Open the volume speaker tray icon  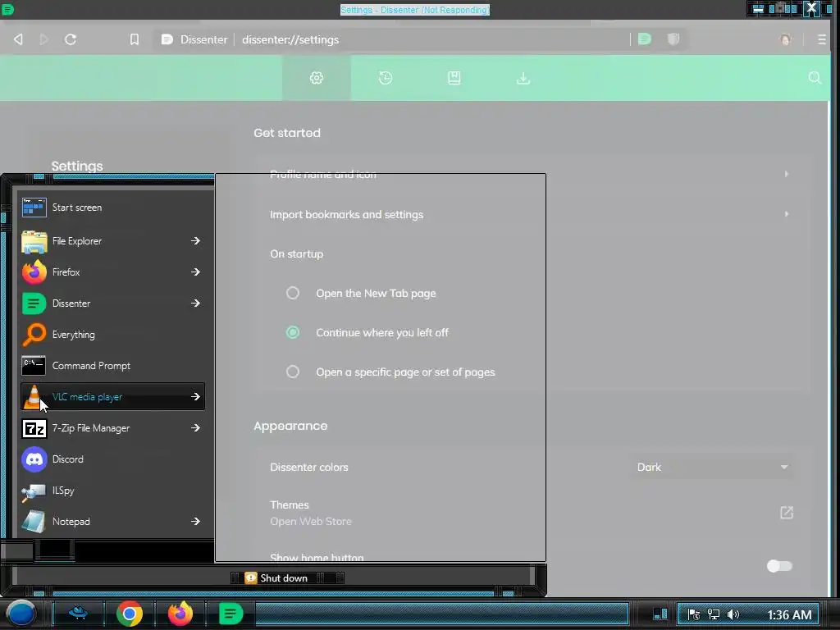click(x=733, y=614)
